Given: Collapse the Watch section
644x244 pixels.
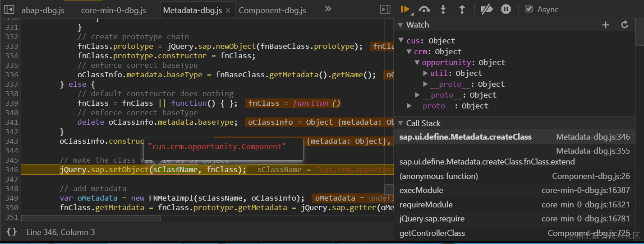Looking at the screenshot, I should click(400, 25).
